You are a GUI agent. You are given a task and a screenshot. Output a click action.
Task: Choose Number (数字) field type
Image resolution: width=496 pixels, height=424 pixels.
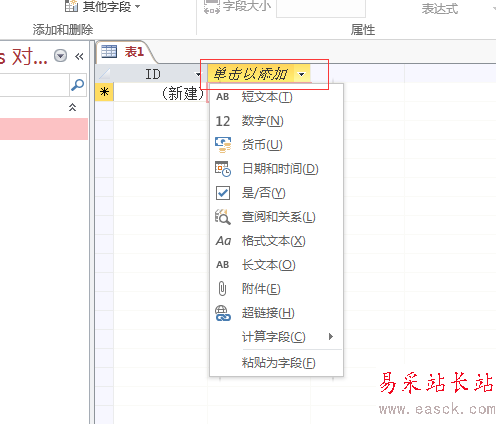click(276, 121)
